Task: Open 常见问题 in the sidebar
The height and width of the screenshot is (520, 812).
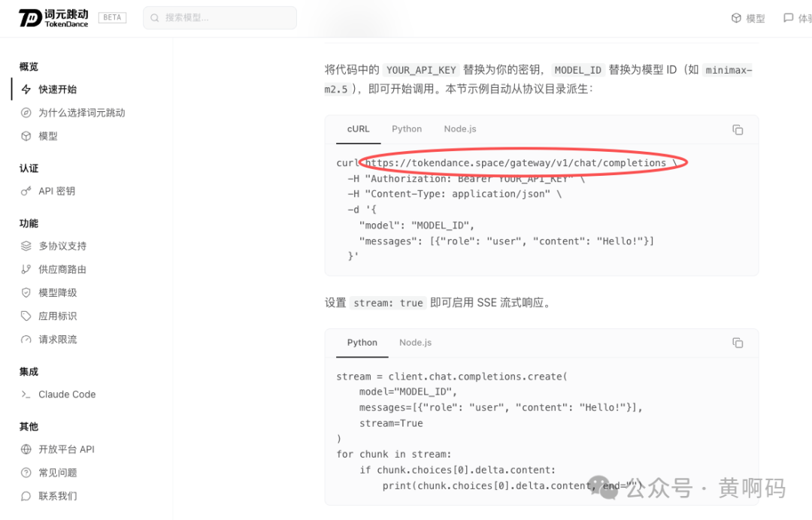Action: [x=57, y=473]
